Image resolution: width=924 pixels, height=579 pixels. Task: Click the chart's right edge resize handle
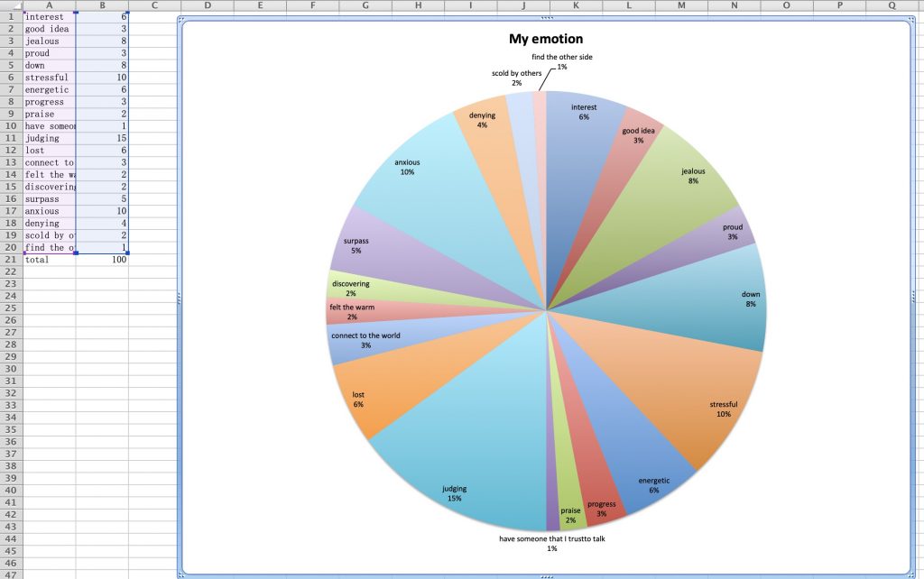pos(914,299)
